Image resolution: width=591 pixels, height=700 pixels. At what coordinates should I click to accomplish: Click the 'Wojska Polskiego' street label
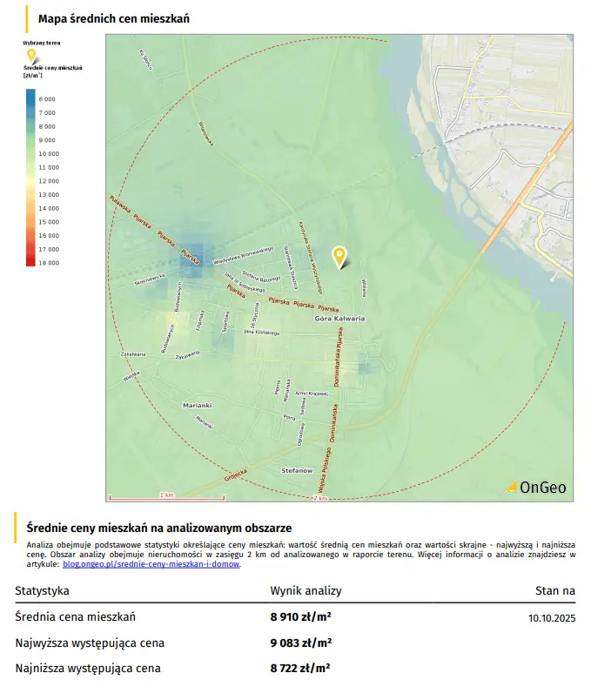326,468
